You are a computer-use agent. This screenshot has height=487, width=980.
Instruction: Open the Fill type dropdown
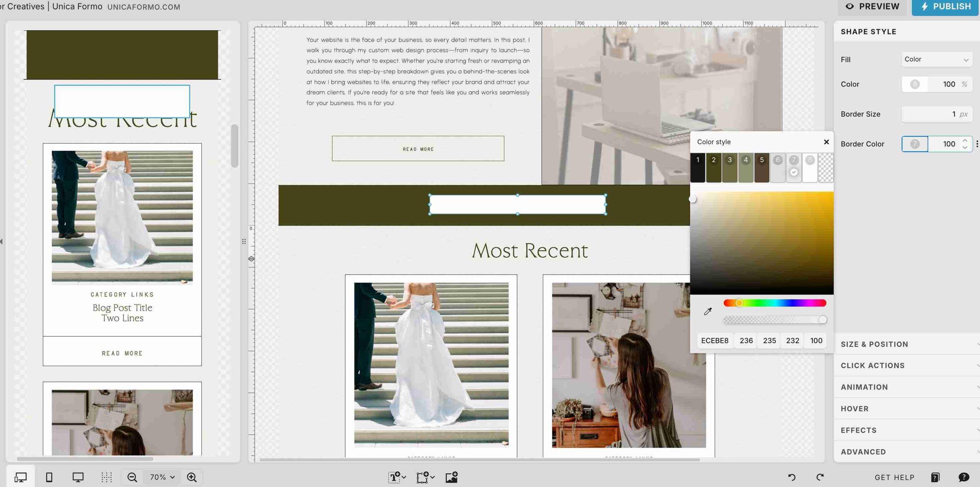point(936,59)
